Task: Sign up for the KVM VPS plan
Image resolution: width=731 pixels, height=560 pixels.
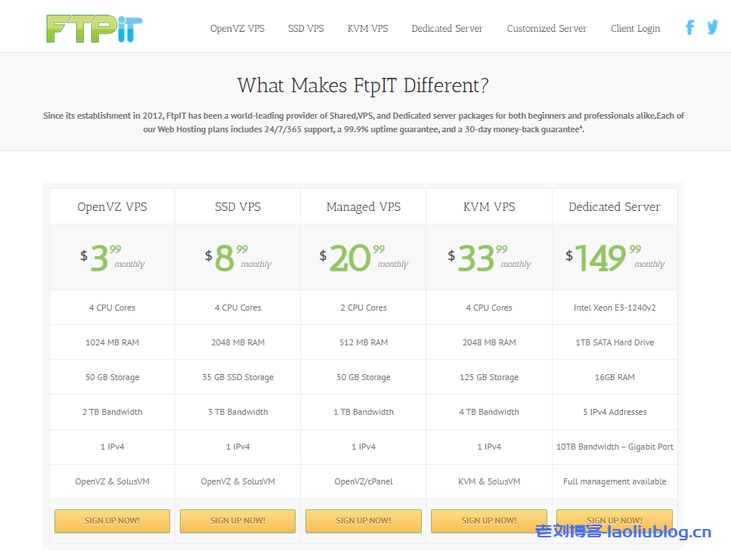Action: tap(489, 521)
